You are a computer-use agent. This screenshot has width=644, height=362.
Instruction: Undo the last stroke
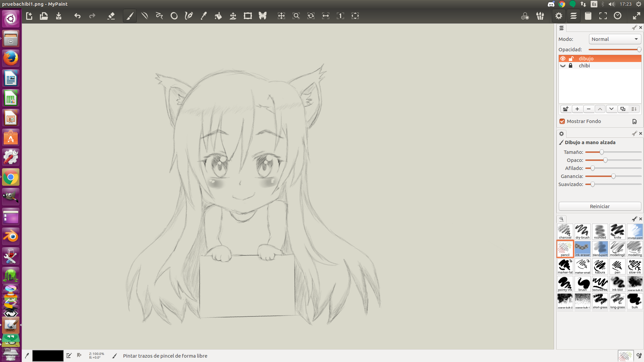coord(77,16)
